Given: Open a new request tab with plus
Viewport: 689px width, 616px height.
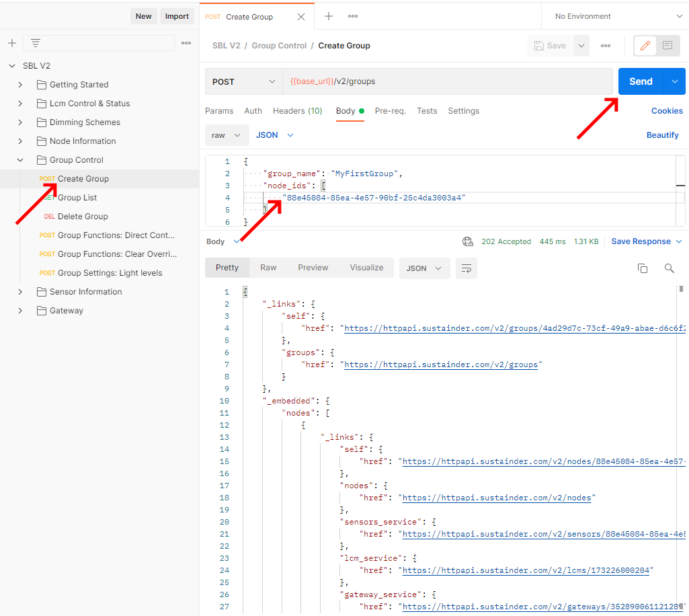Looking at the screenshot, I should coord(329,16).
